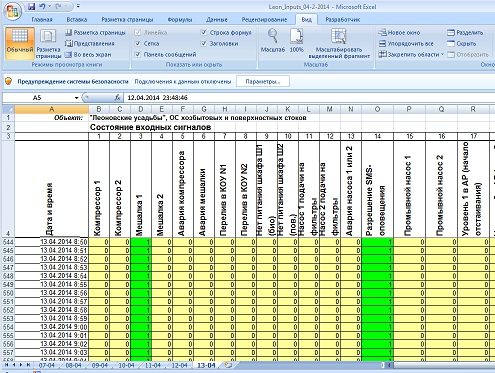Select green Мешалка 1 cell in row 547
Image resolution: width=495 pixels, height=373 pixels.
click(141, 267)
